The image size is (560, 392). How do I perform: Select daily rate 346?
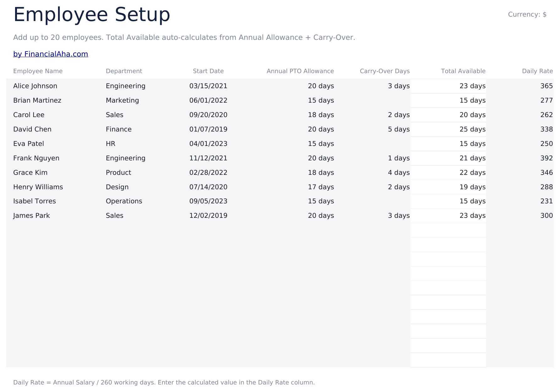[546, 173]
